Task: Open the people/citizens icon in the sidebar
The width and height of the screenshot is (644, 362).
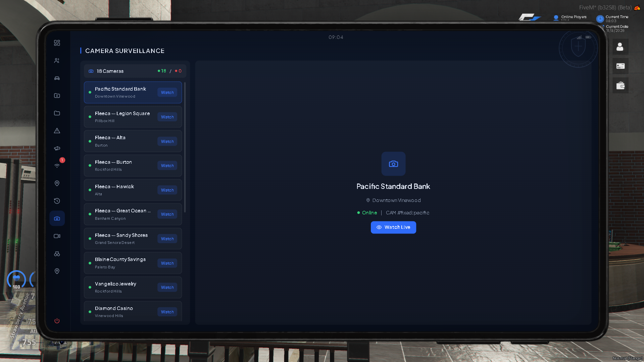Action: [x=57, y=61]
